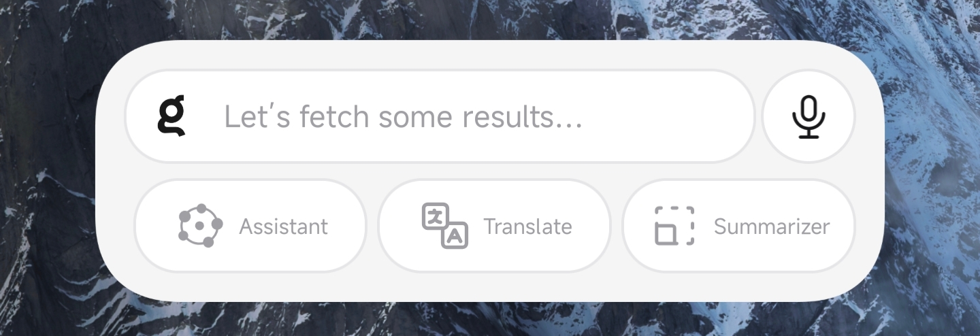This screenshot has width=980, height=336.
Task: Click the "Translate" text label
Action: (527, 226)
